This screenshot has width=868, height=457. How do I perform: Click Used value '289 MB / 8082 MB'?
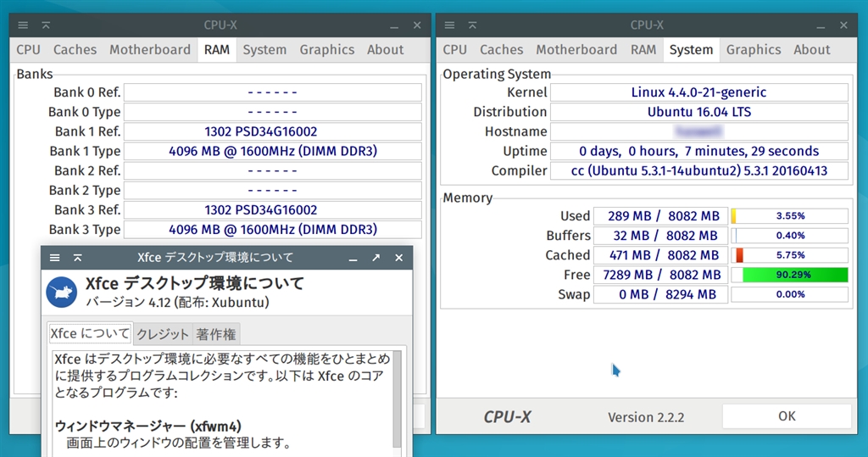[661, 216]
